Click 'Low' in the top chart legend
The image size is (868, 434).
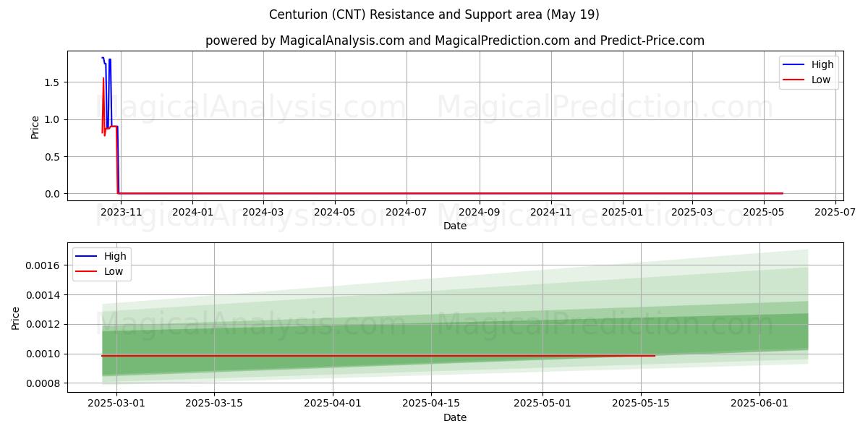coord(821,80)
